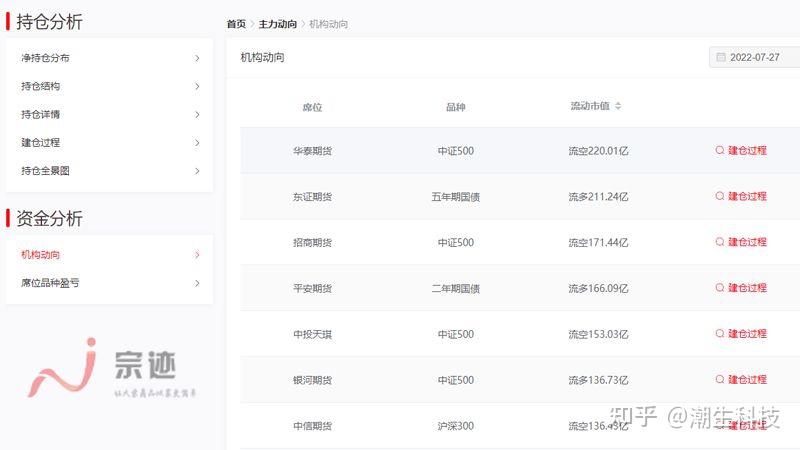Go to 首页 via breadcrumb
Image resolution: width=800 pixels, height=450 pixels.
pos(236,24)
